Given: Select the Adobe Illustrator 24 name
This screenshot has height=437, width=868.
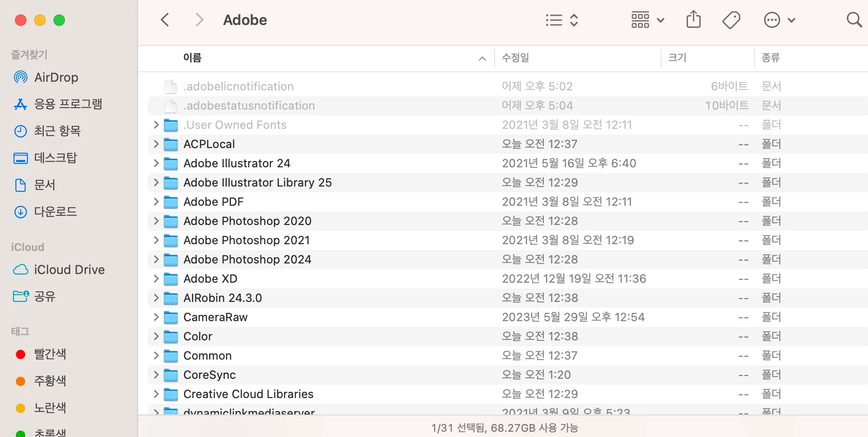Looking at the screenshot, I should coord(237,163).
